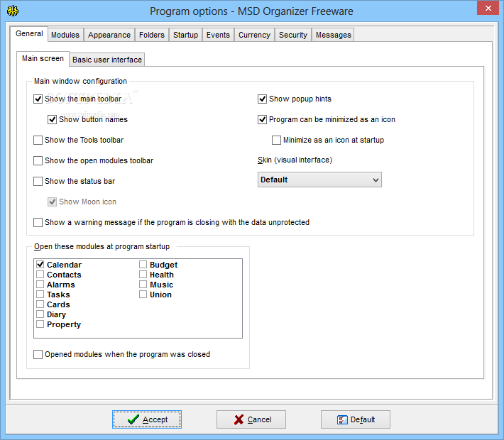The image size is (504, 440).
Task: Enable Opened modules when the program was closed
Action: 38,355
